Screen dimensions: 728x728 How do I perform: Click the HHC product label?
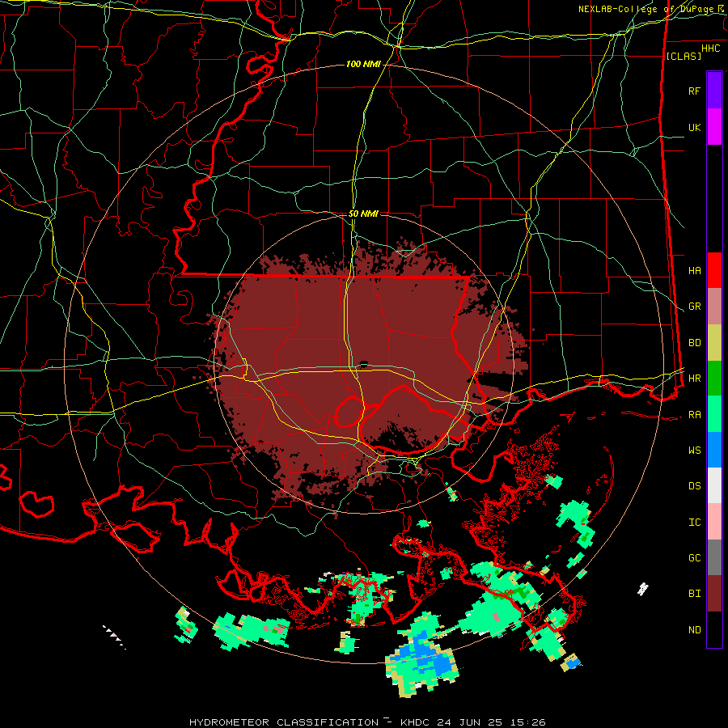(711, 49)
